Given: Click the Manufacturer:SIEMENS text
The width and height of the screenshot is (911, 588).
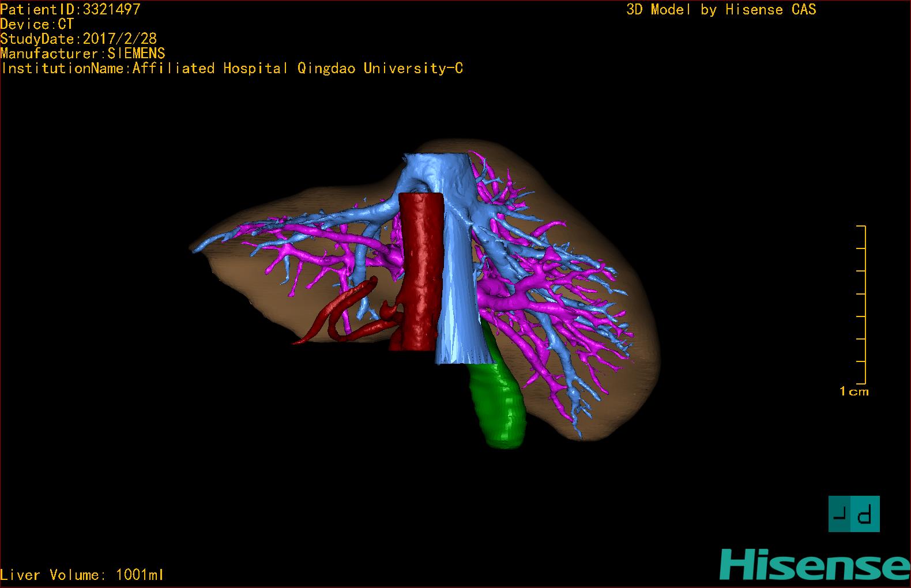Looking at the screenshot, I should point(83,54).
